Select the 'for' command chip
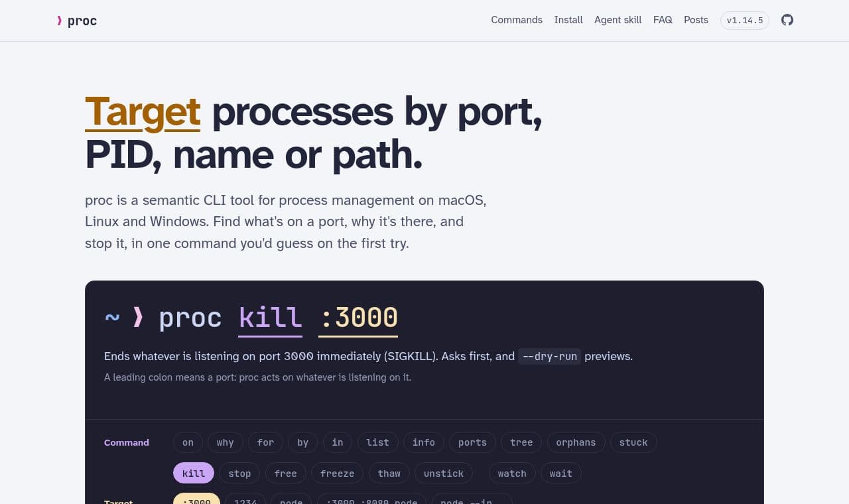 (x=265, y=442)
